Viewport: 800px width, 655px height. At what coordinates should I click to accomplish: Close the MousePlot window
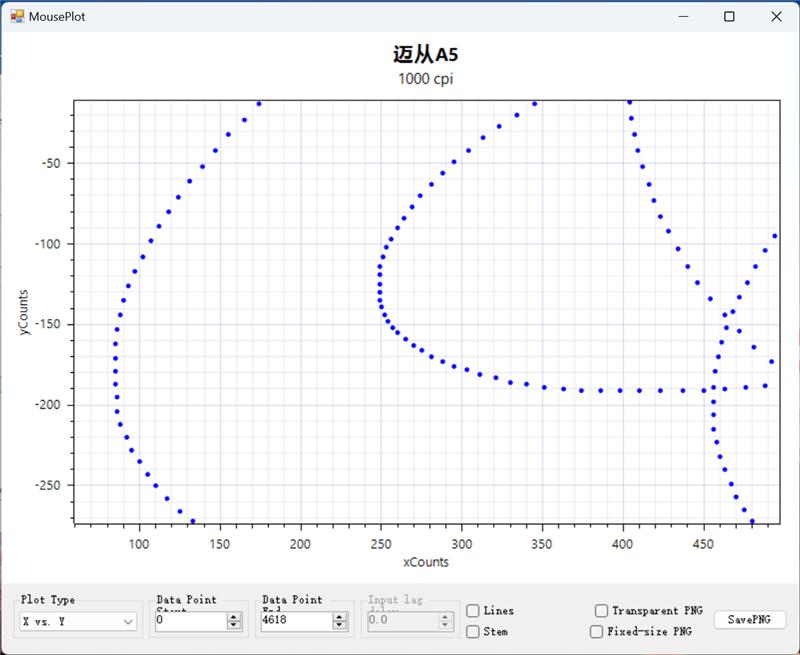pyautogui.click(x=776, y=16)
